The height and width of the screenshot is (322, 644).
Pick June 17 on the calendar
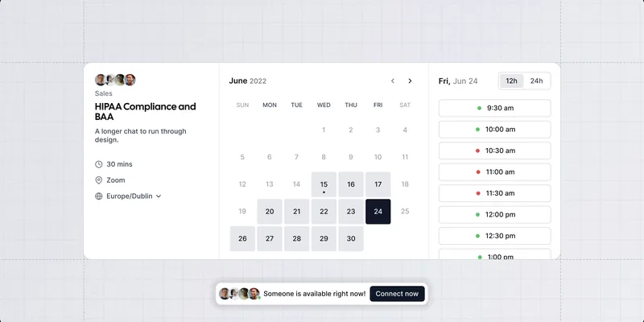coord(378,184)
